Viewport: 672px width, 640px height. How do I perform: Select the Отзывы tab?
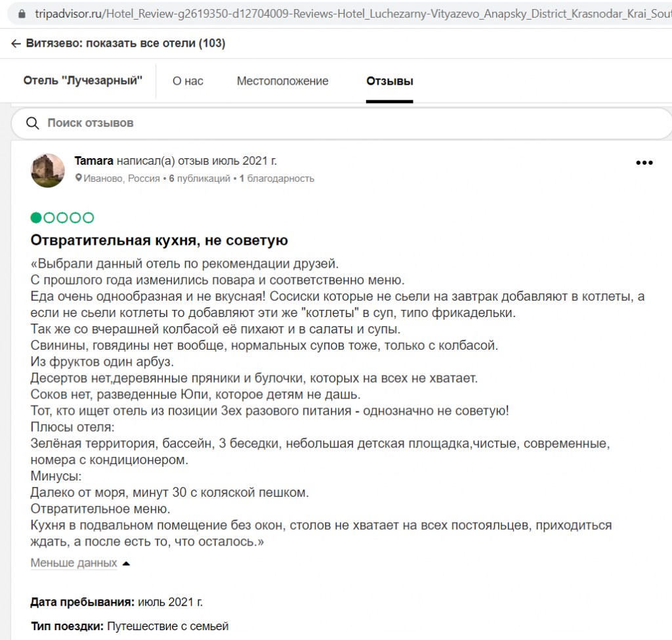(x=389, y=81)
